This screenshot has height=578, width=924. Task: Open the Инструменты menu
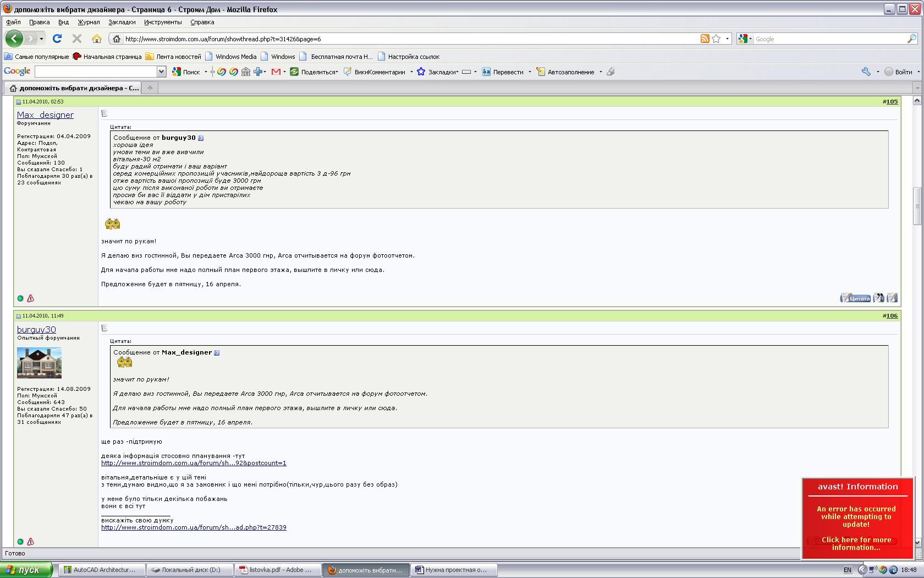click(x=163, y=22)
